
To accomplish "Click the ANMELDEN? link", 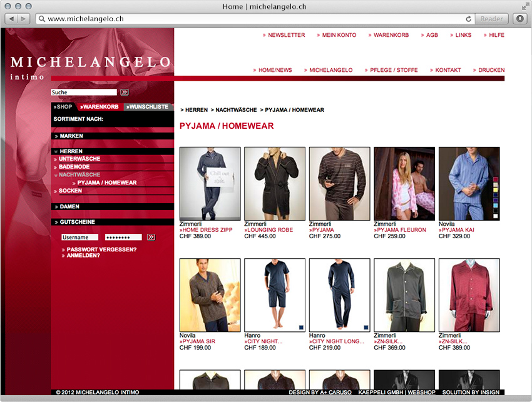I will 83,256.
